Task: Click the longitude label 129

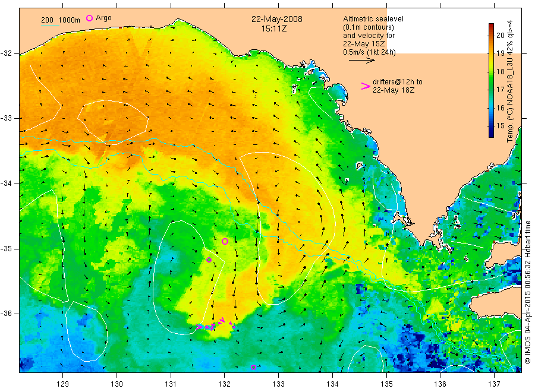Action: pyautogui.click(x=63, y=384)
